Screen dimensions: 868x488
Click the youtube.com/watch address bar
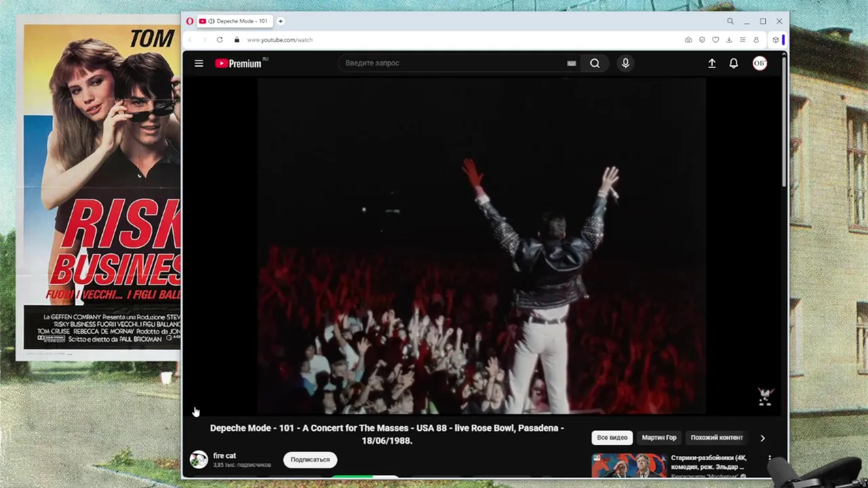click(279, 40)
